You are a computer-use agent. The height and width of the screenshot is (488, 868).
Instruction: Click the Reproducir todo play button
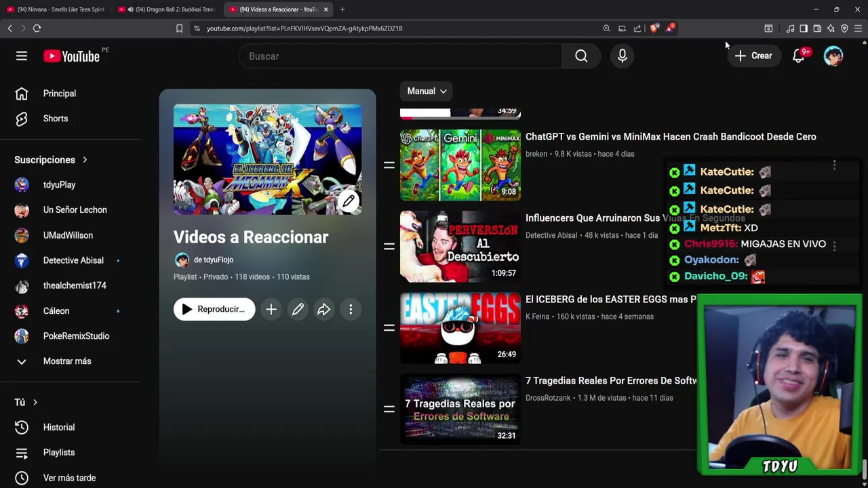click(x=214, y=309)
